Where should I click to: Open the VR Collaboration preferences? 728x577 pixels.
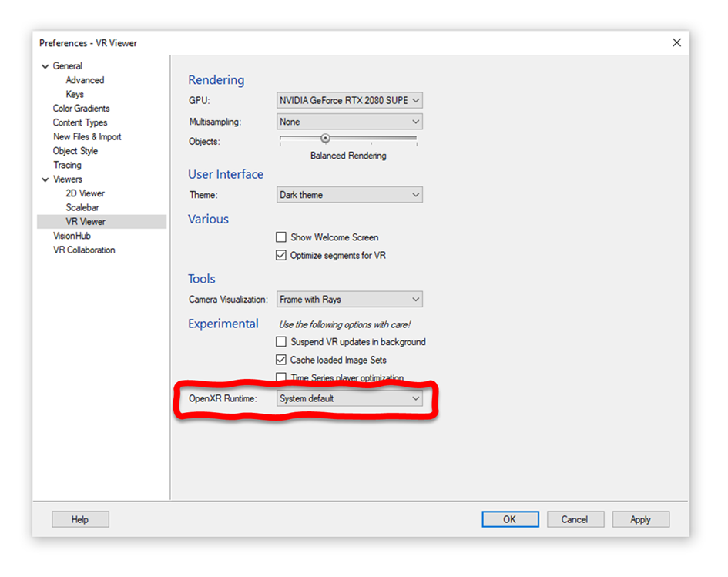[x=83, y=250]
